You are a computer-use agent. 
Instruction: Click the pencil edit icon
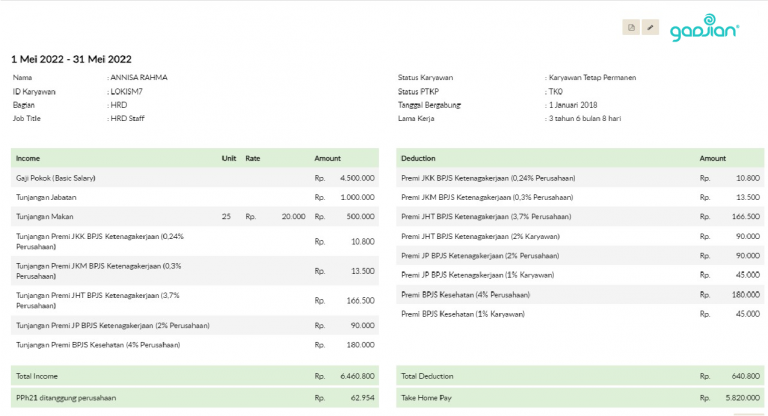[651, 27]
